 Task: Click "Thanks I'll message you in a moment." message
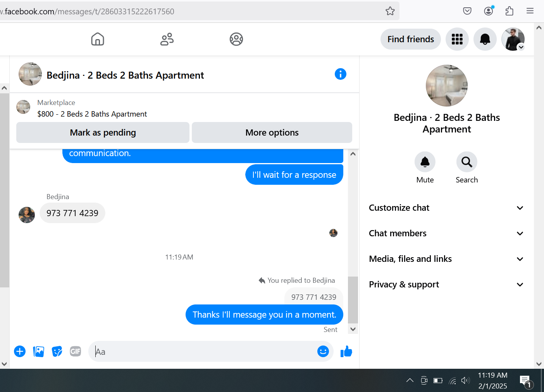(264, 315)
